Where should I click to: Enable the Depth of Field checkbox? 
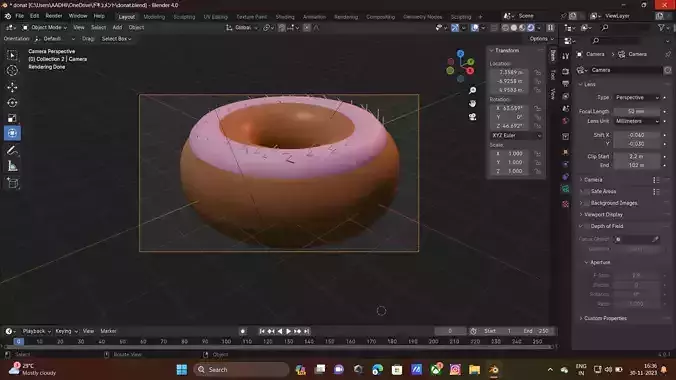click(x=587, y=226)
